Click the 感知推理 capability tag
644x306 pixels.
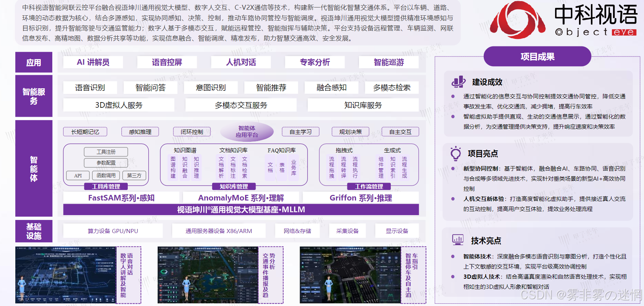point(140,132)
